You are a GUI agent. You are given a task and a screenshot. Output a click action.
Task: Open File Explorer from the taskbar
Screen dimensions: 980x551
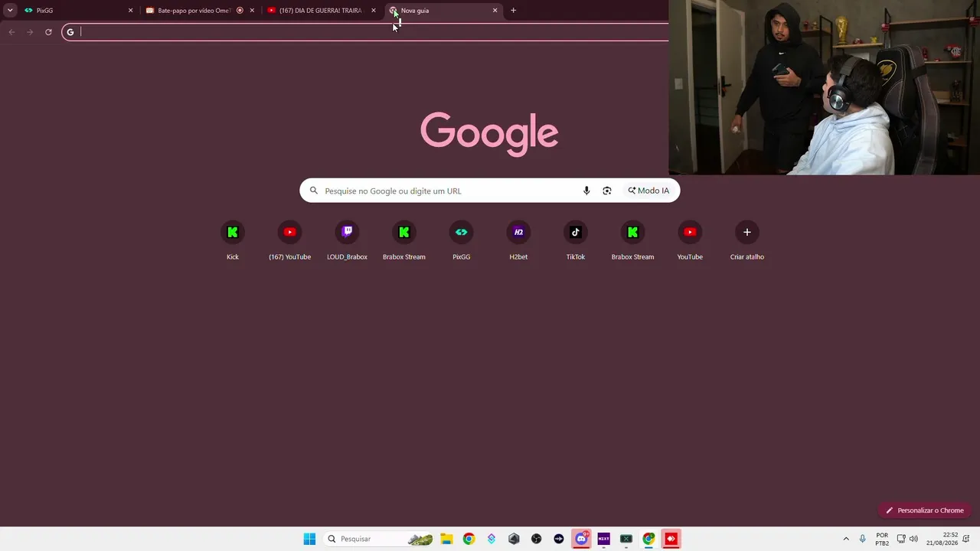pyautogui.click(x=446, y=539)
